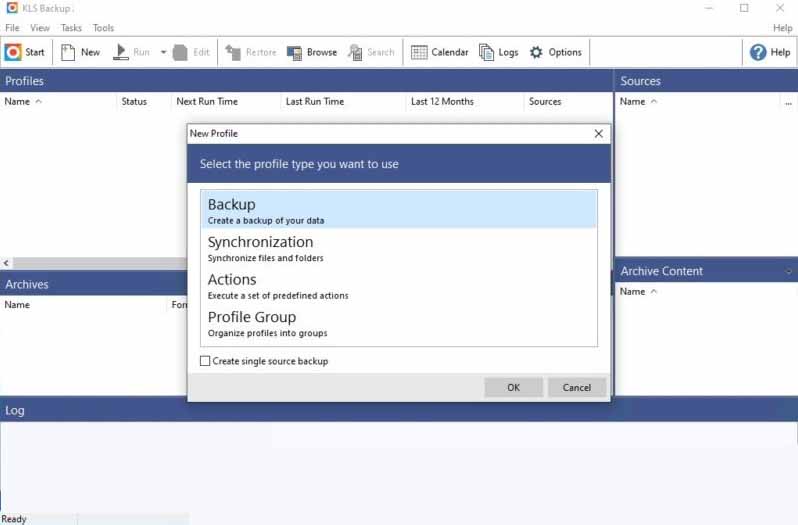Close the New Profile dialog

[x=598, y=133]
